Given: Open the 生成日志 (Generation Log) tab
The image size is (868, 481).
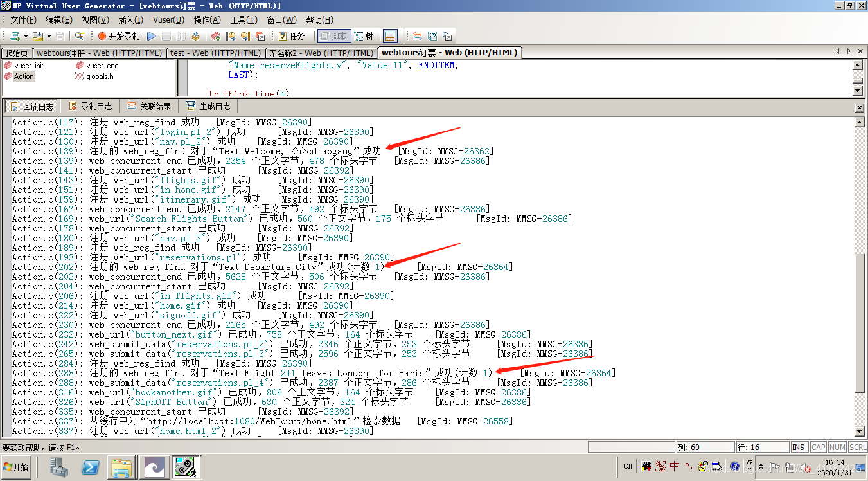Looking at the screenshot, I should pos(208,106).
